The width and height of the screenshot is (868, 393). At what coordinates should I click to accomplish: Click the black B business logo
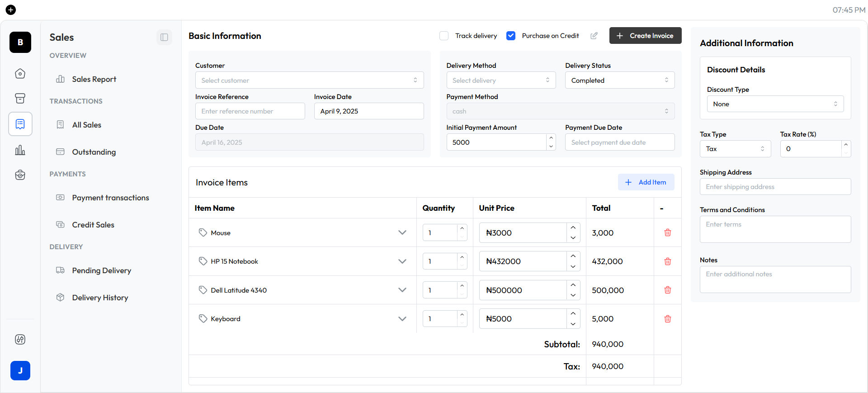pos(20,42)
